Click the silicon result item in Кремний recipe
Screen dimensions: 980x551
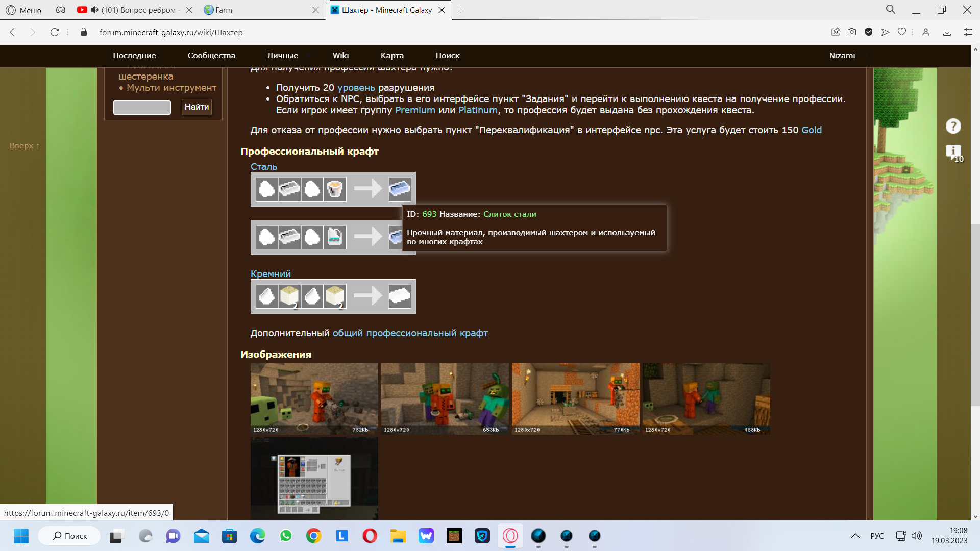pos(399,296)
